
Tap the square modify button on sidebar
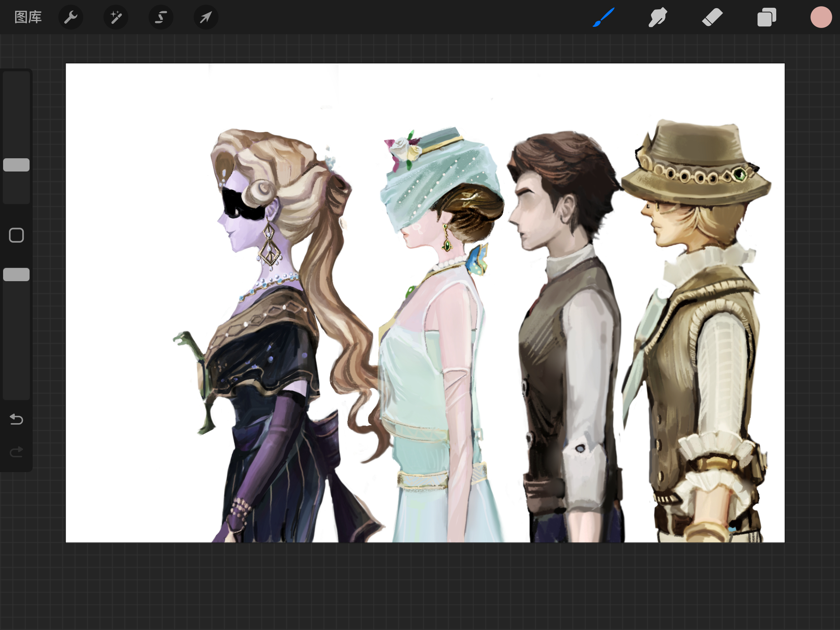point(16,235)
